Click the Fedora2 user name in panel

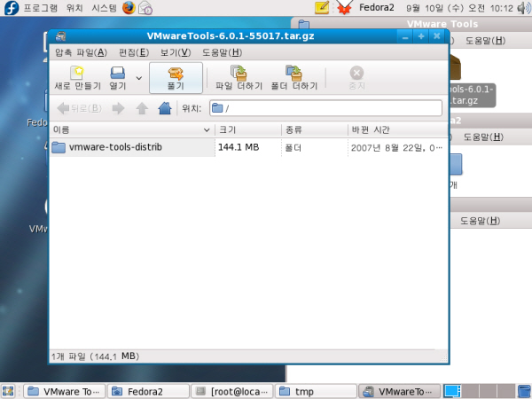tap(377, 7)
